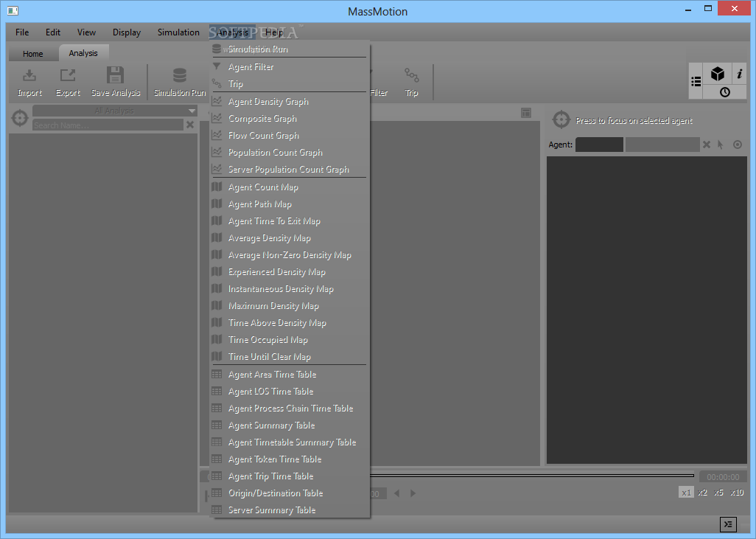
Task: Open the Simulation menu
Action: [x=178, y=32]
